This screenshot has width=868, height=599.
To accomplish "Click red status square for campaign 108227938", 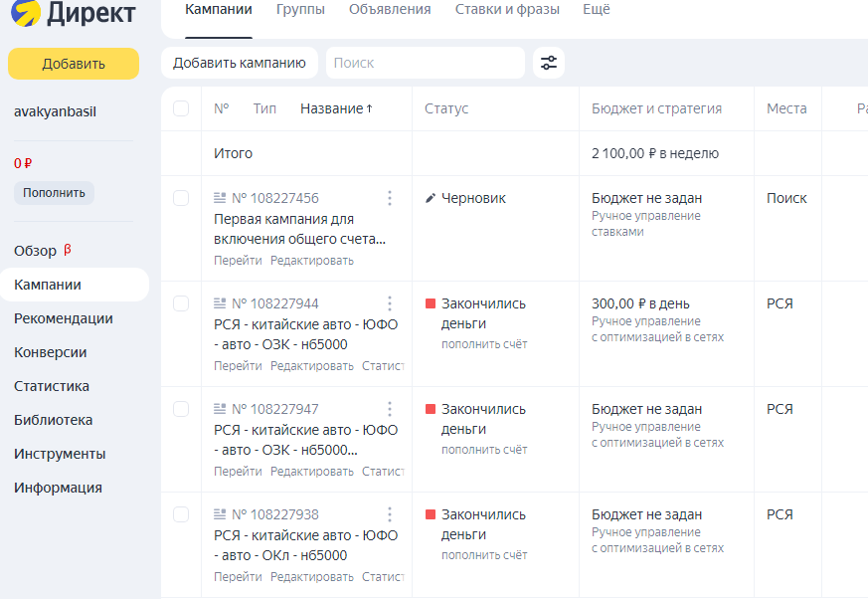I will pos(431,514).
